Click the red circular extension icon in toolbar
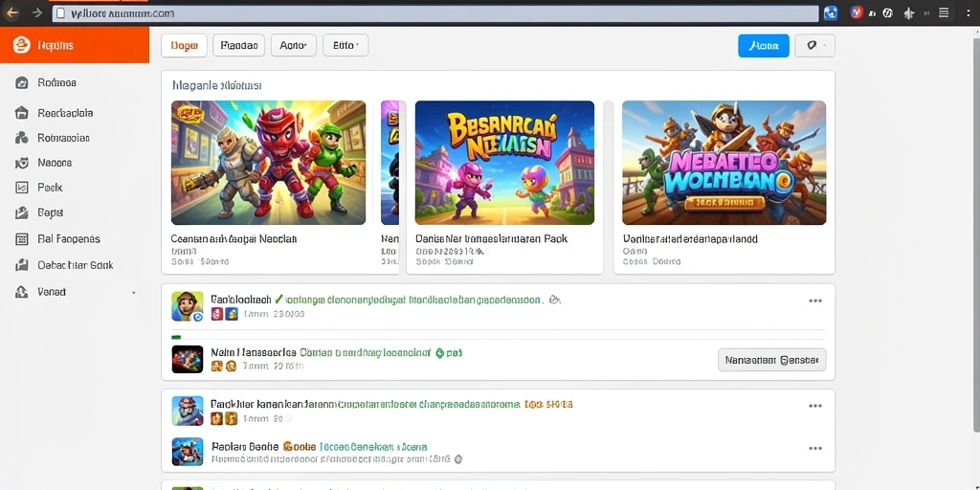The width and height of the screenshot is (980, 490). point(857,11)
